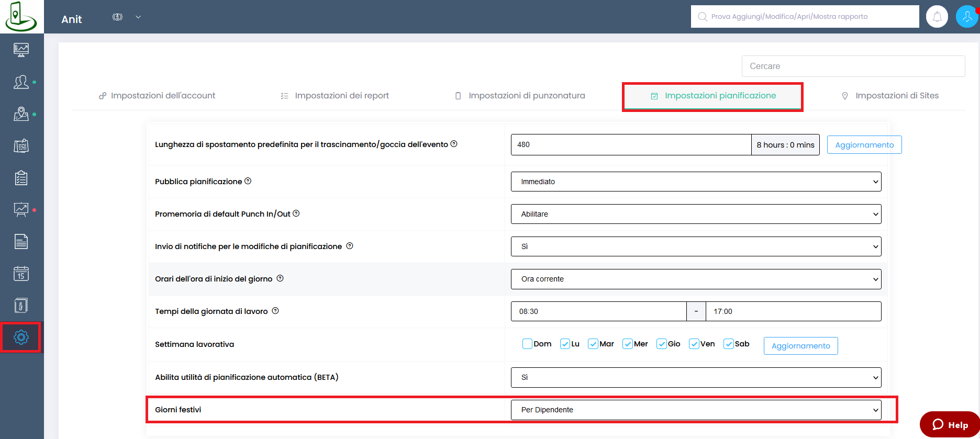This screenshot has height=439, width=980.
Task: Click the Anit company name
Action: point(72,19)
